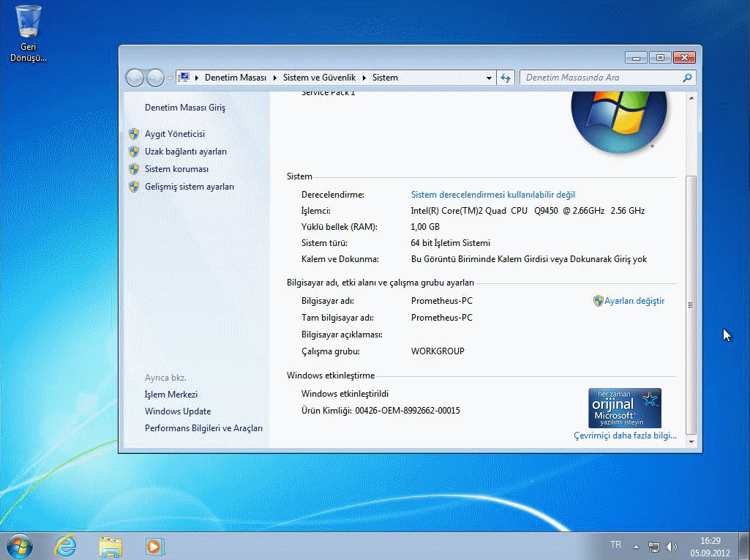750x560 pixels.
Task: Go forward with the Forward arrow button
Action: click(x=155, y=78)
